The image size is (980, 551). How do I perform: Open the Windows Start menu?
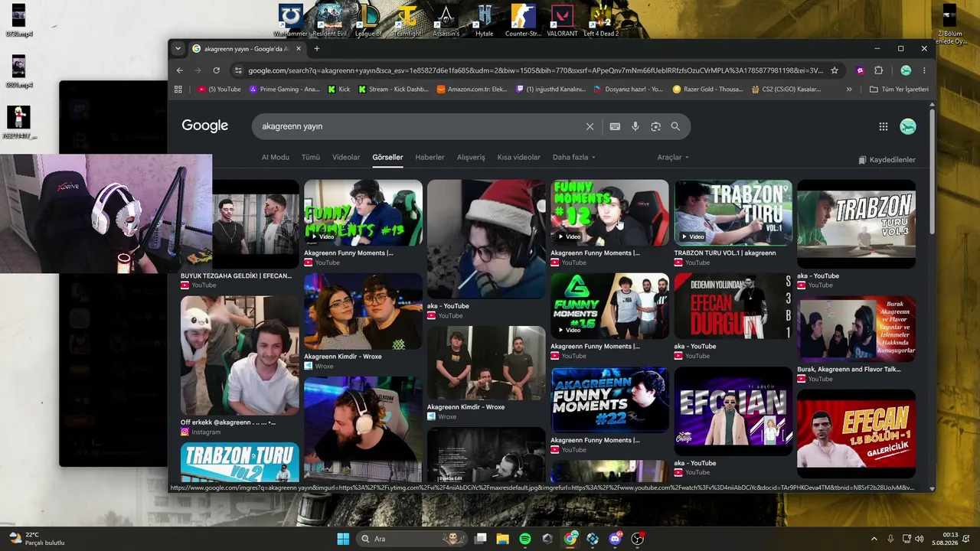pos(342,539)
